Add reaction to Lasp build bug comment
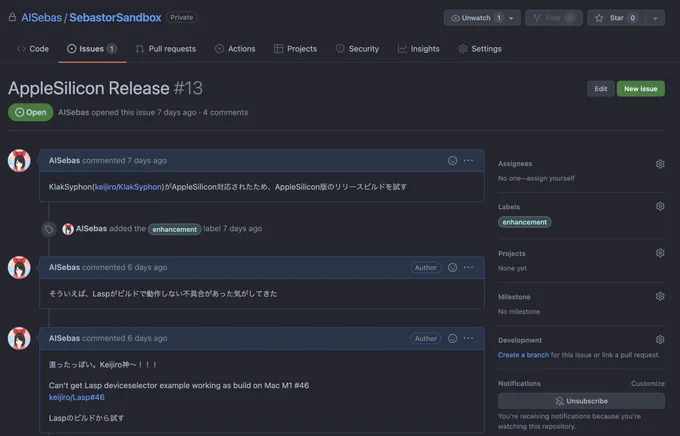This screenshot has width=680, height=436. (x=452, y=267)
